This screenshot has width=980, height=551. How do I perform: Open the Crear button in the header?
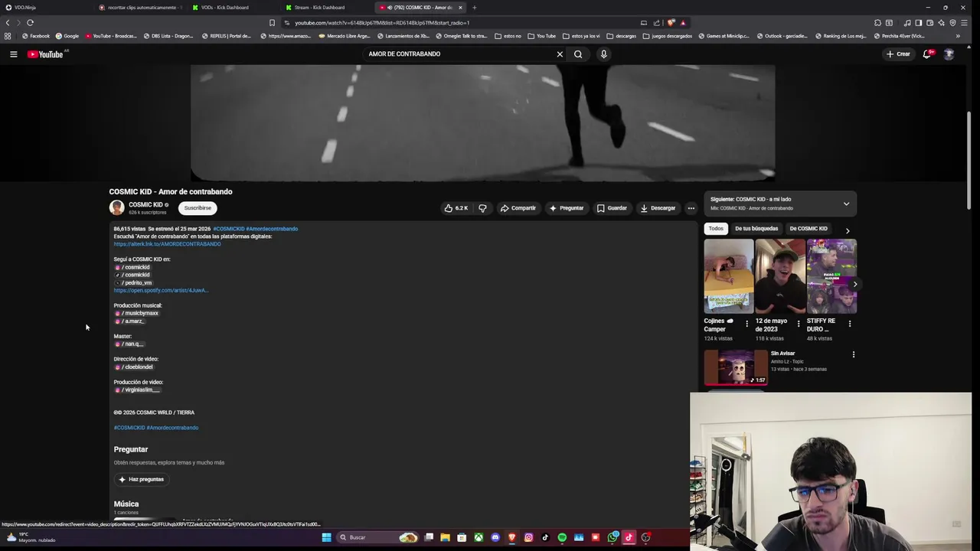point(898,54)
